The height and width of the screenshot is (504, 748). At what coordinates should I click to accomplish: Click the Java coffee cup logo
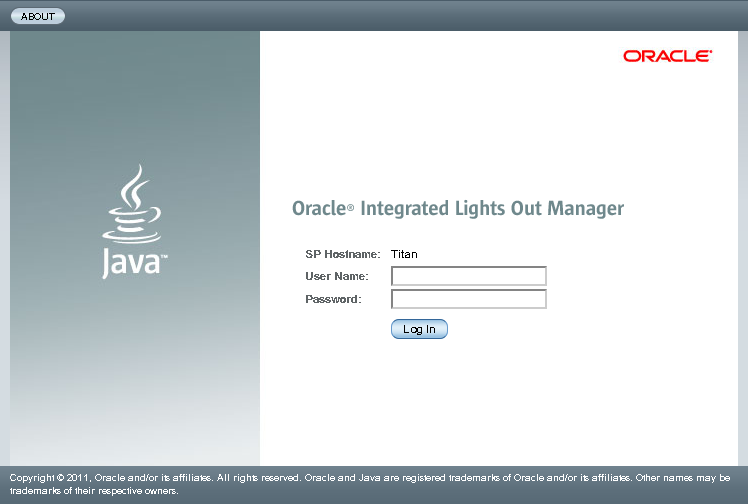click(x=134, y=222)
